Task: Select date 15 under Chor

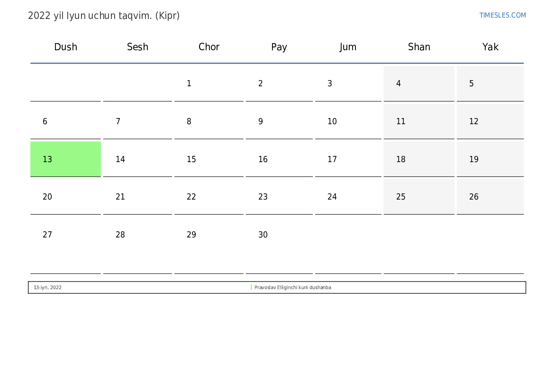Action: point(209,159)
